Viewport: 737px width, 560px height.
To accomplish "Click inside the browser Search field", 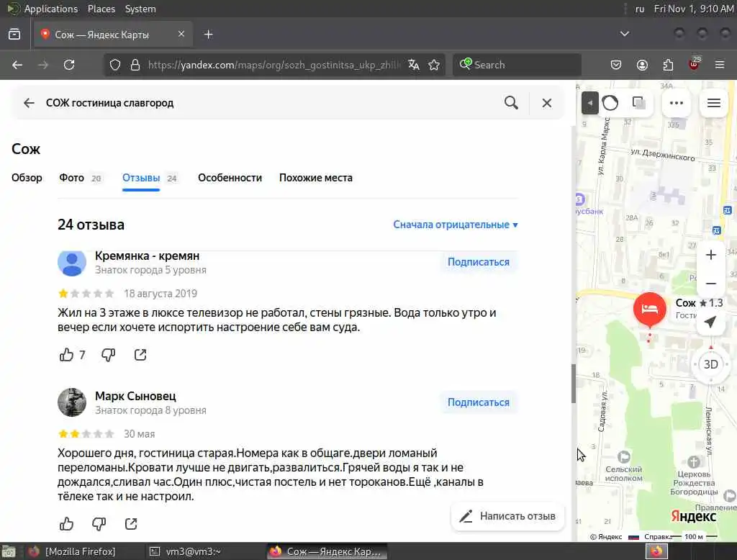I will [x=517, y=65].
